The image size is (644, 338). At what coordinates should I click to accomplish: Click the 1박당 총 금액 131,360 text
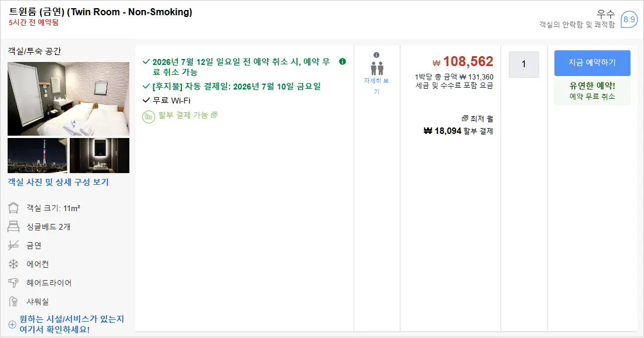point(454,77)
